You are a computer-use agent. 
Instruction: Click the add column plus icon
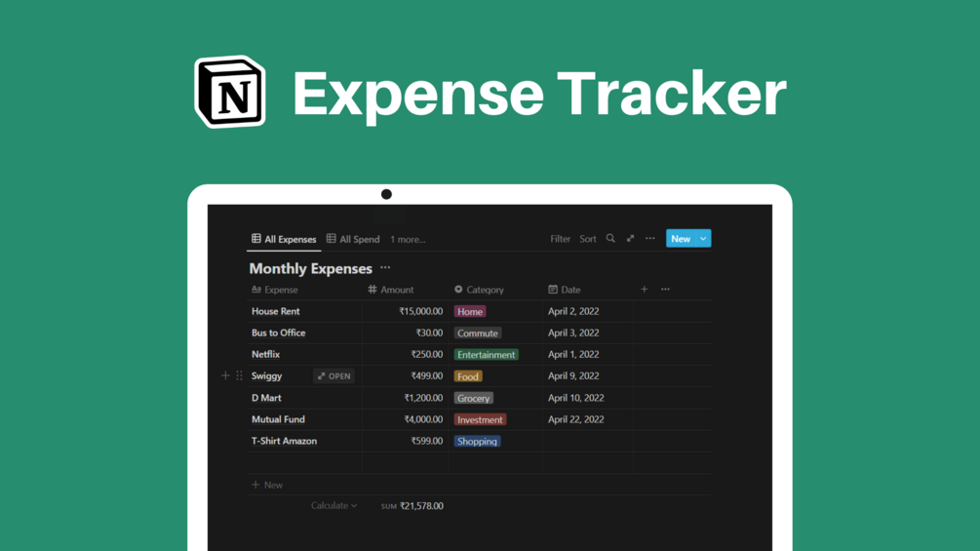pyautogui.click(x=644, y=289)
